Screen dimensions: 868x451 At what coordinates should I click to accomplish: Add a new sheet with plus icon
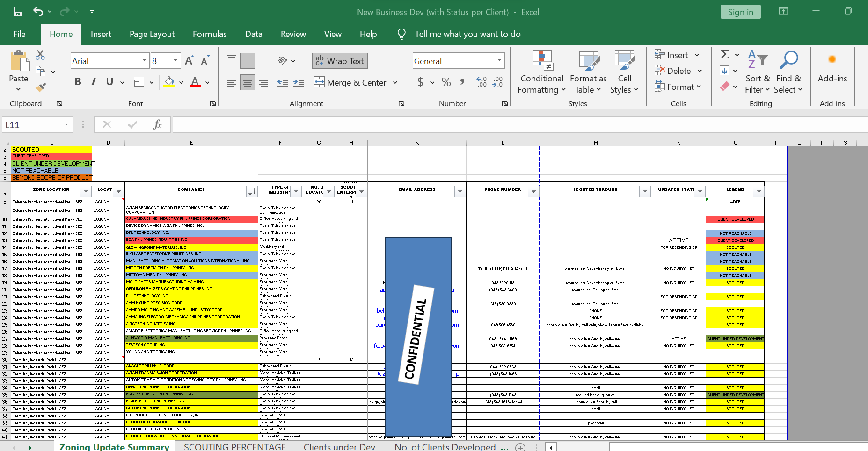point(520,447)
